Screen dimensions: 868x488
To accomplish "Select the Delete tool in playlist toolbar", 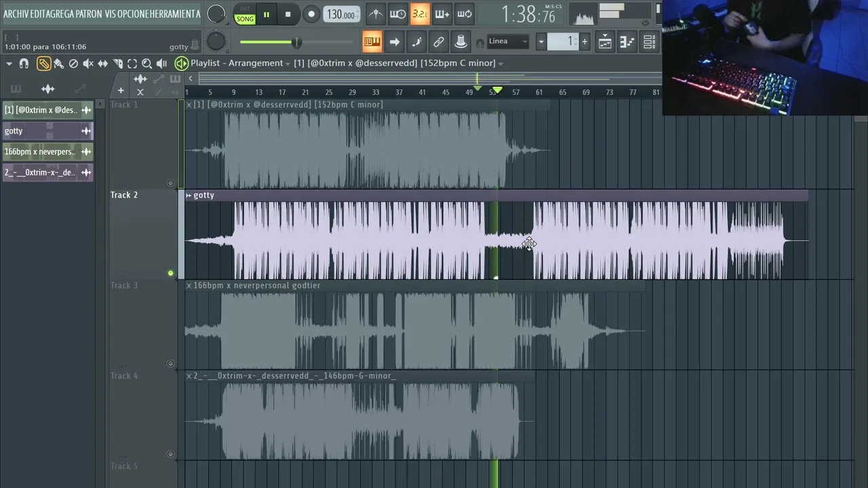I will tap(73, 64).
